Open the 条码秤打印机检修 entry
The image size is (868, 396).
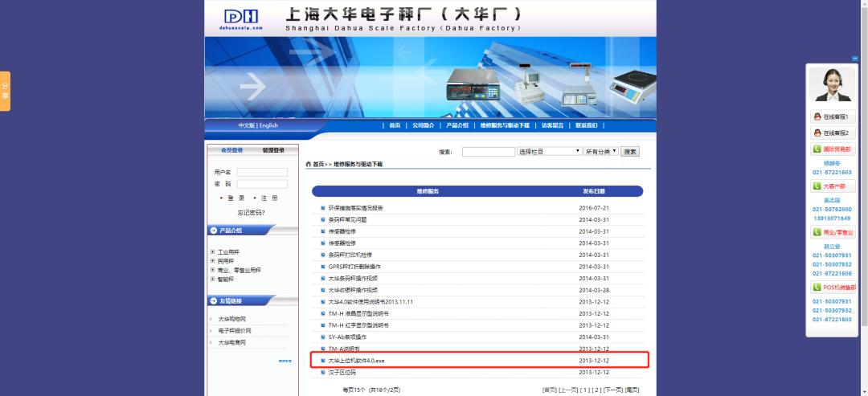350,255
